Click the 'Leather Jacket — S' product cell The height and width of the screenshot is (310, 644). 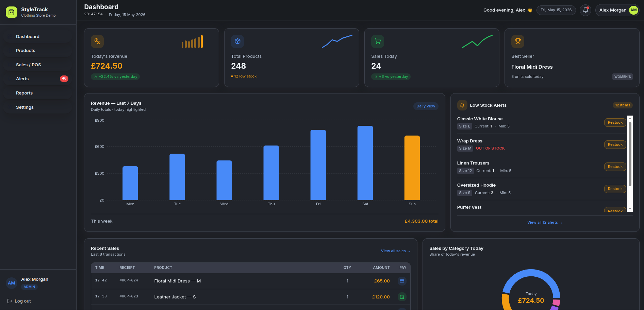coord(175,297)
